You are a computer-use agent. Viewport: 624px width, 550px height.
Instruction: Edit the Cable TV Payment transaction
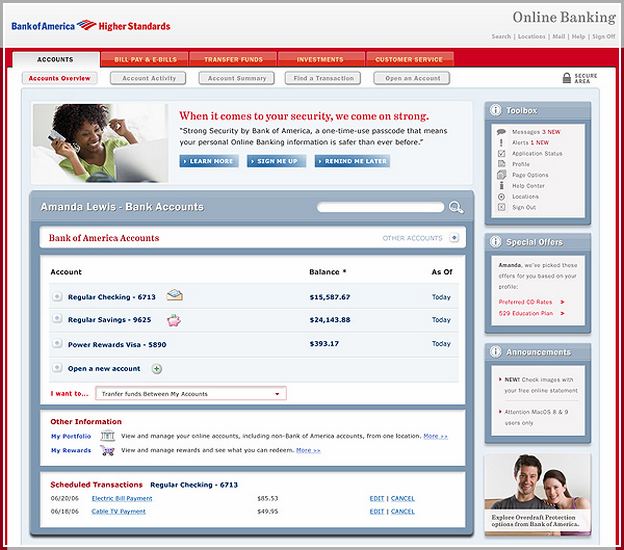(x=376, y=511)
